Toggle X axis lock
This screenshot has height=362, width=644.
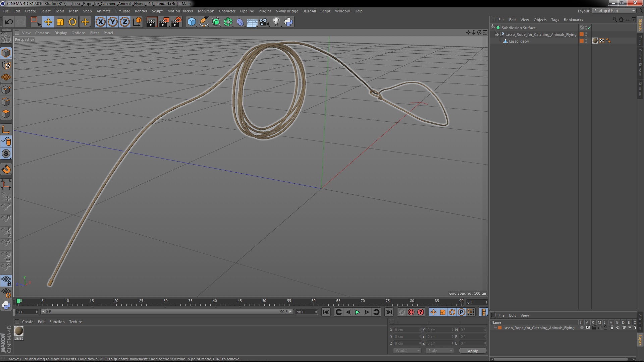pyautogui.click(x=100, y=22)
